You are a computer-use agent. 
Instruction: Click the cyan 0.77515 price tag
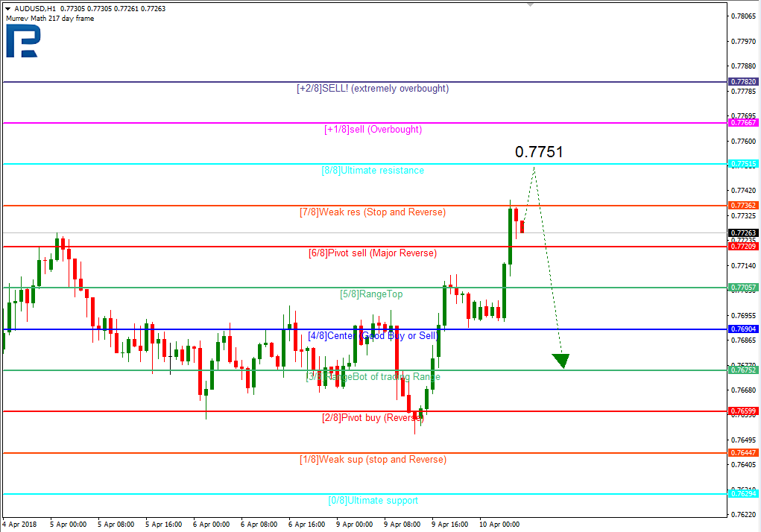743,163
